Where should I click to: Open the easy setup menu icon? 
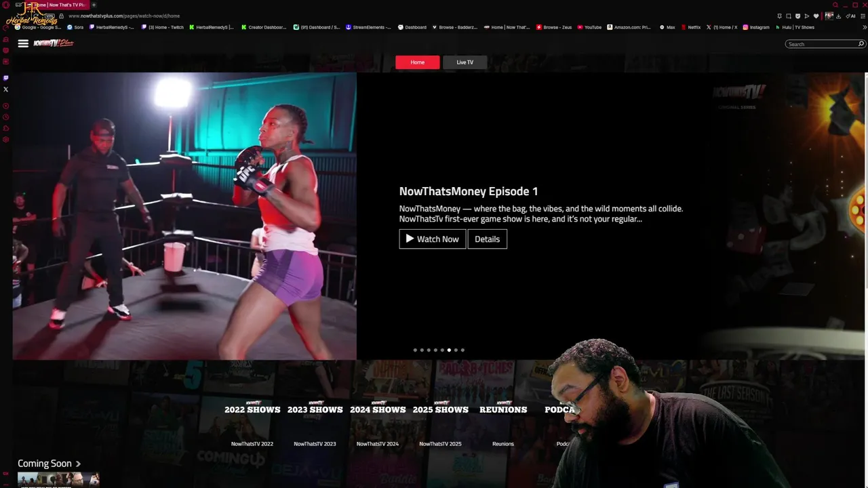click(863, 16)
